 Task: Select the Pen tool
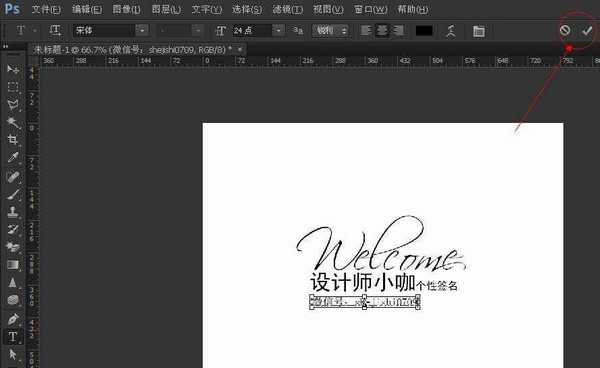pyautogui.click(x=13, y=319)
